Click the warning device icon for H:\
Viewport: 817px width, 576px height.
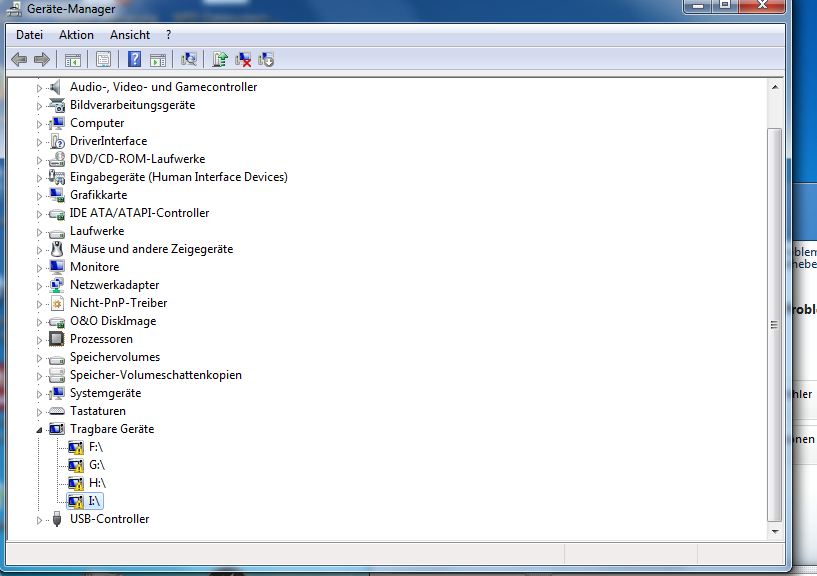tap(76, 483)
